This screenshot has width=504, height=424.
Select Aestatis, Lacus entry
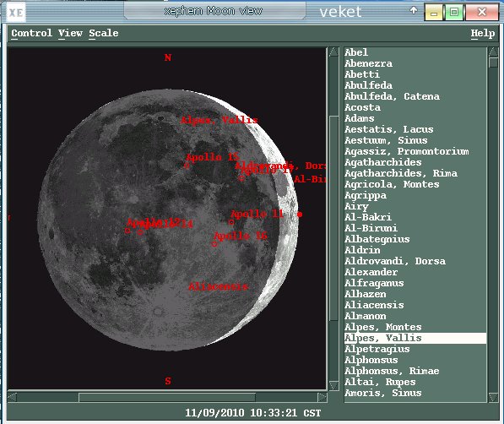pyautogui.click(x=415, y=129)
